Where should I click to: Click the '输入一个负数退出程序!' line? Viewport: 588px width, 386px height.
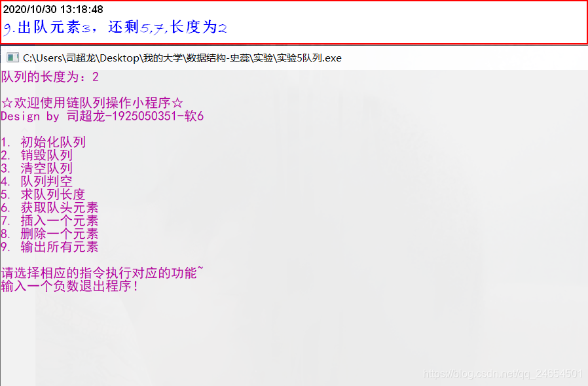point(70,287)
